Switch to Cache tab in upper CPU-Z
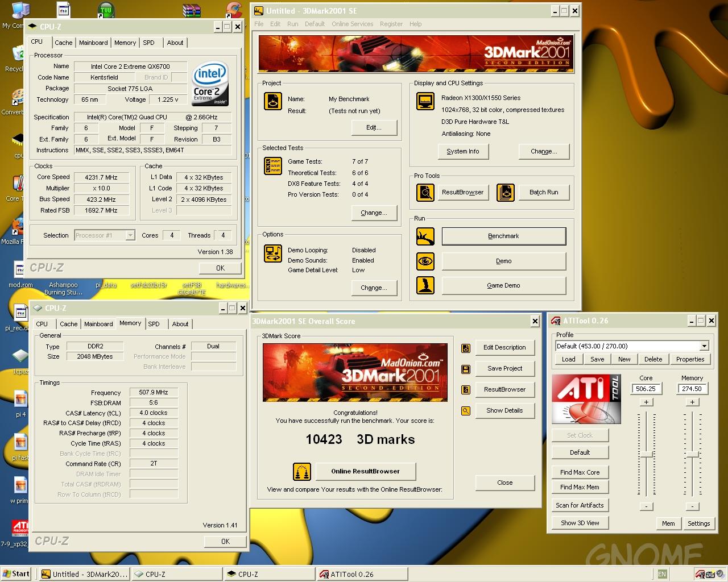 tap(63, 43)
